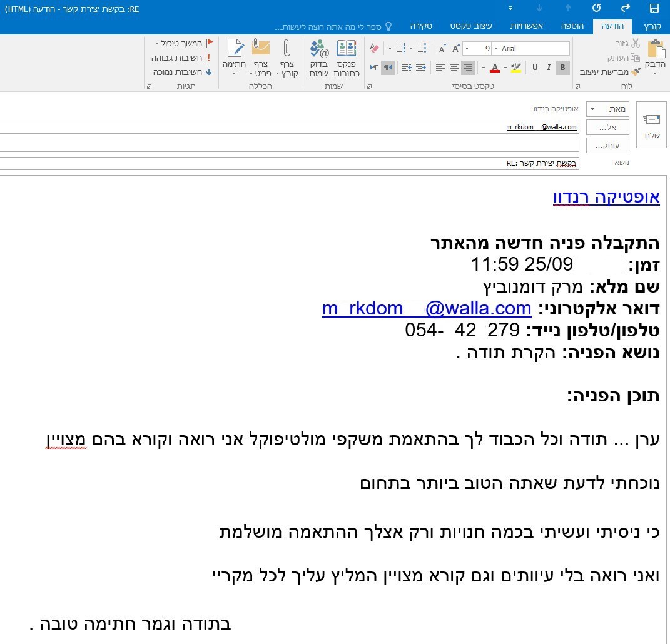
Task: Toggle Underline formatting (U)
Action: tap(535, 68)
